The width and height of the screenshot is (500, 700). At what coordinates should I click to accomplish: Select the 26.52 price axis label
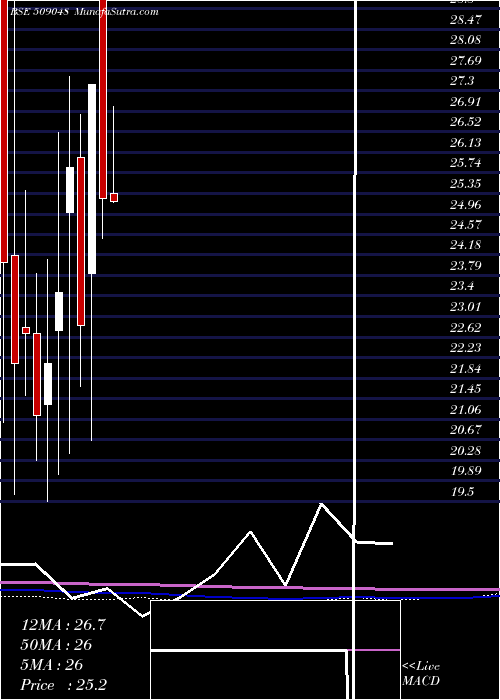[x=466, y=122]
